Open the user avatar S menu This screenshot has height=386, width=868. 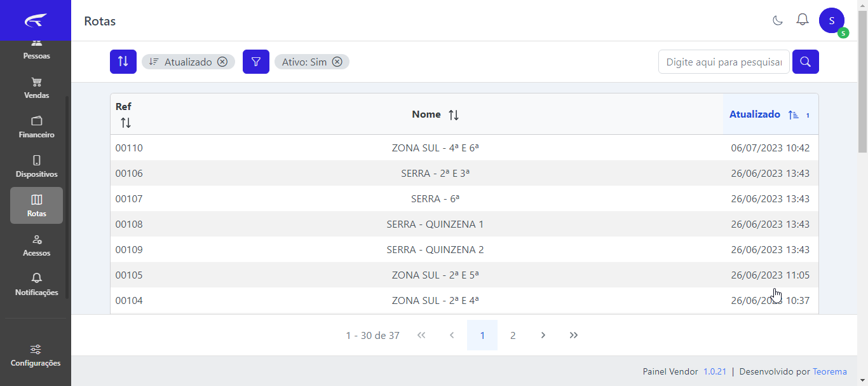[832, 20]
